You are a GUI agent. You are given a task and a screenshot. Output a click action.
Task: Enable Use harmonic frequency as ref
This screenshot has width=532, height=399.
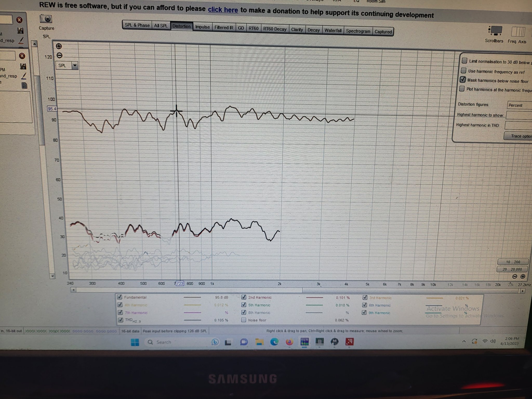(x=463, y=70)
